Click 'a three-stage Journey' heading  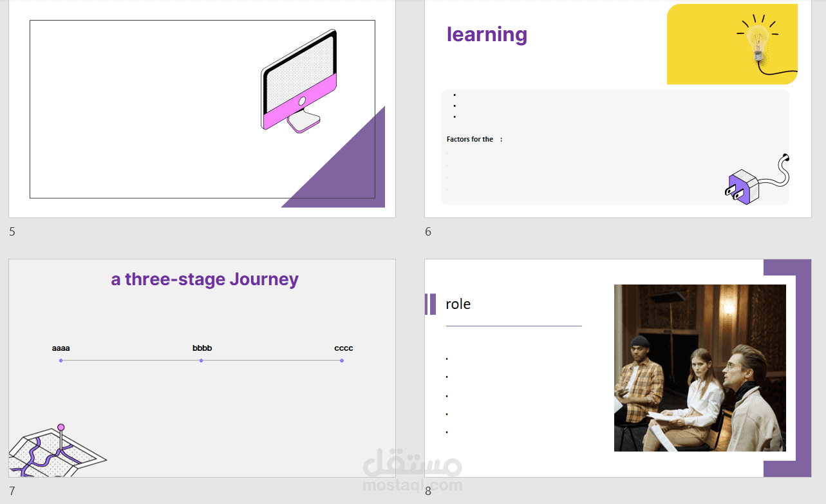pos(205,279)
